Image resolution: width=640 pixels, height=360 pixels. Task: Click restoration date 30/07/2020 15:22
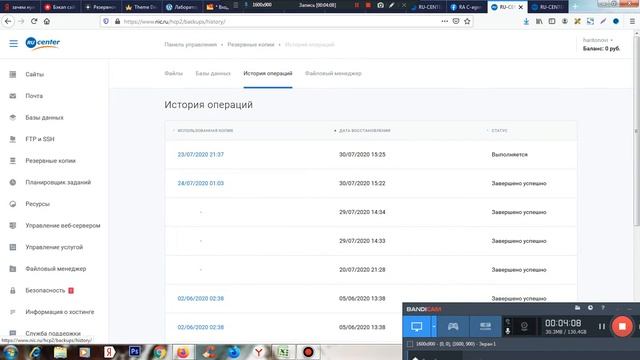(362, 183)
